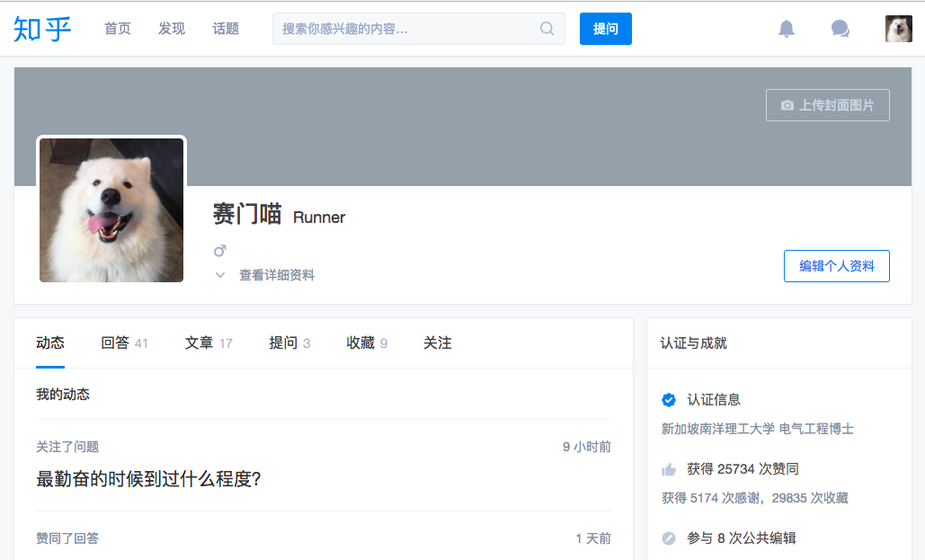Open private messages chat icon
925x560 pixels.
coord(840,29)
